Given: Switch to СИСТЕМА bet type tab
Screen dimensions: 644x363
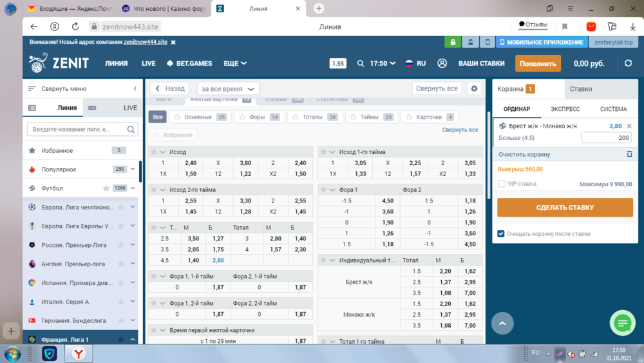Looking at the screenshot, I should (x=613, y=109).
